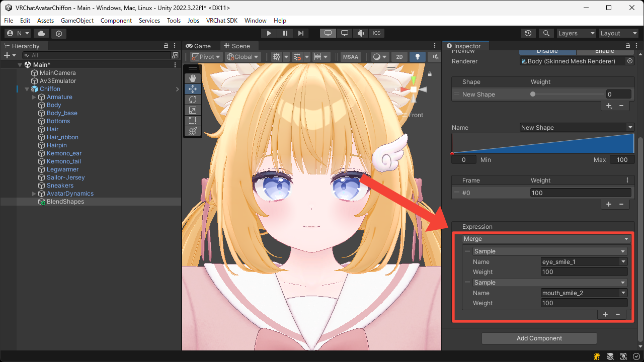Open the Merge expression dropdown
Screen dimensions: 644x362
click(x=546, y=239)
